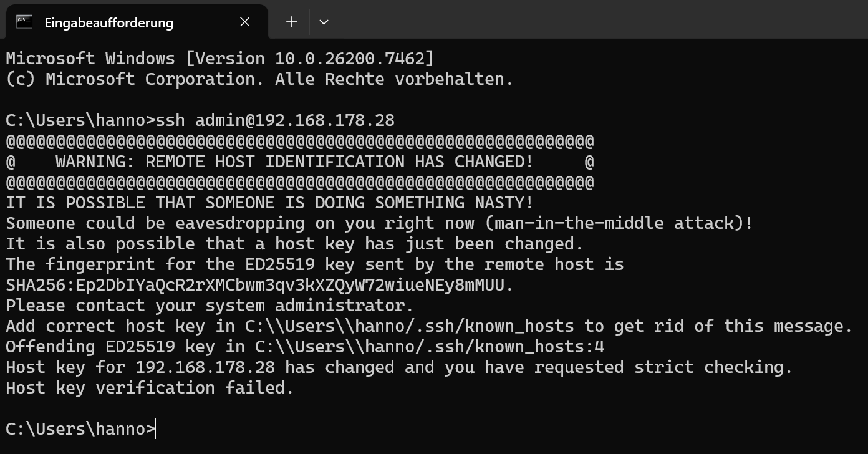Click the Command Prompt icon in the tab
Screen dimensions: 868x454
24,22
